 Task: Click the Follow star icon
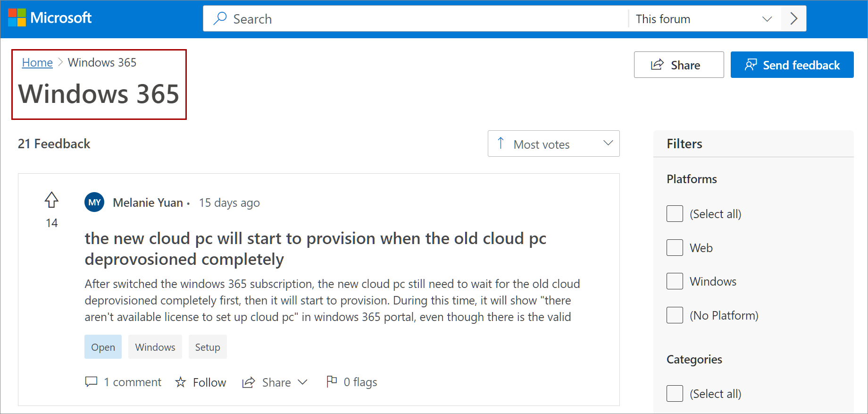pyautogui.click(x=180, y=382)
